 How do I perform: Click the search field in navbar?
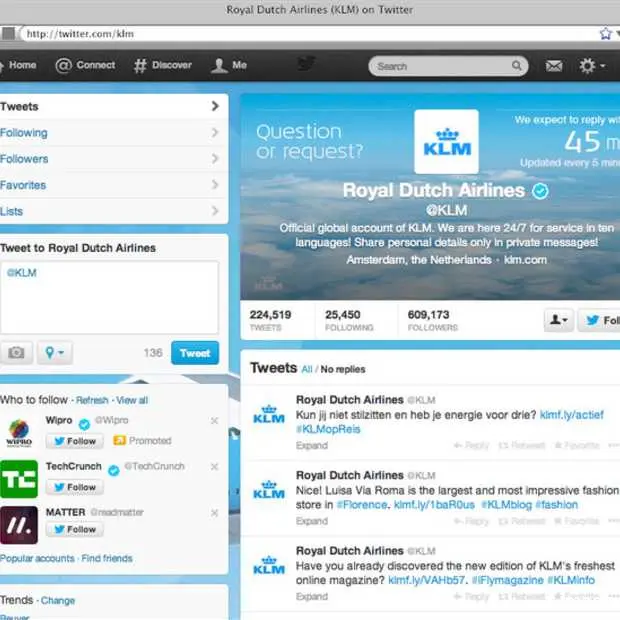448,66
